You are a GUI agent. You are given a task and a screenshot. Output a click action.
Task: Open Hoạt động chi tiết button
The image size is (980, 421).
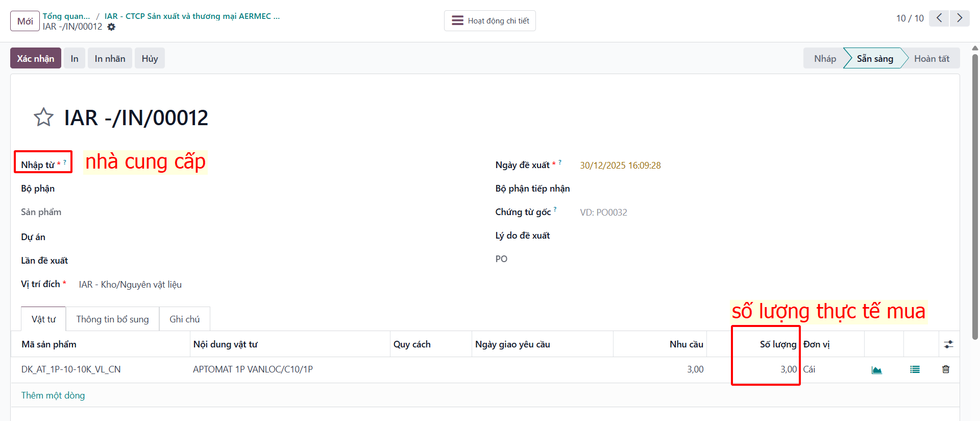(490, 21)
